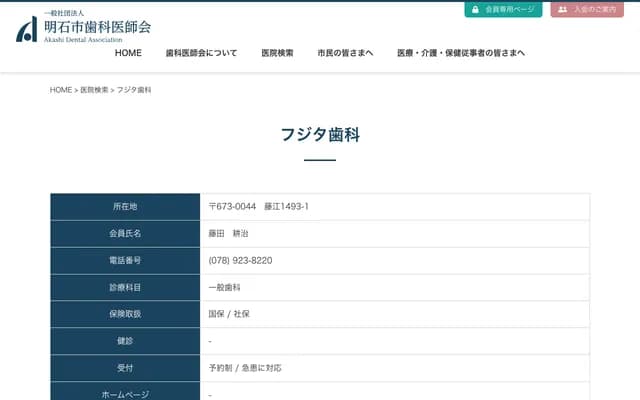Screen dimensions: 640x400
Task: Click the フジタ歯科 page heading
Action: (x=320, y=135)
